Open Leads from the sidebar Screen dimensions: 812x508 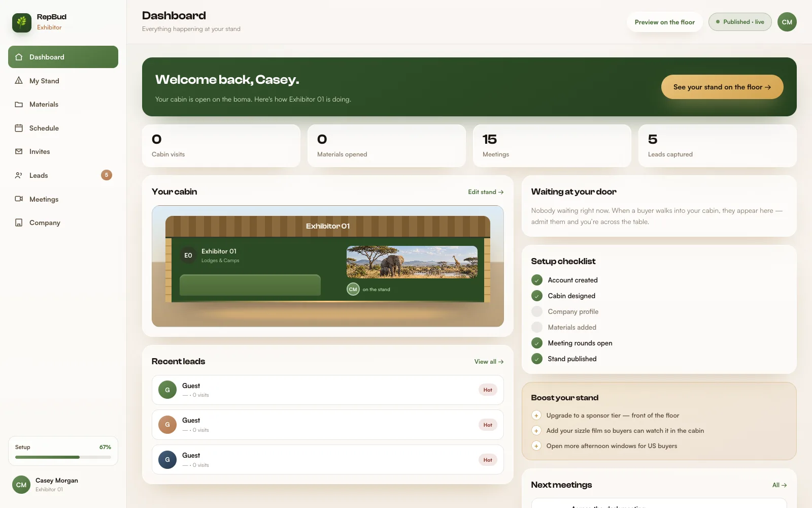coord(63,175)
